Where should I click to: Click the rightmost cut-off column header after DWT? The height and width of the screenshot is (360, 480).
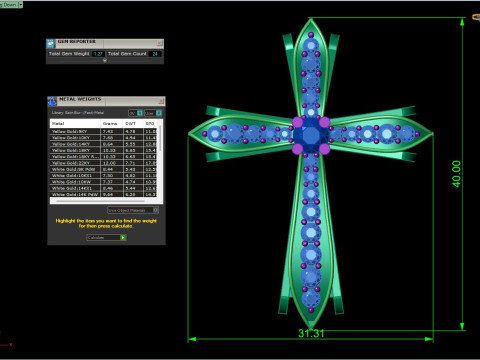(150, 123)
